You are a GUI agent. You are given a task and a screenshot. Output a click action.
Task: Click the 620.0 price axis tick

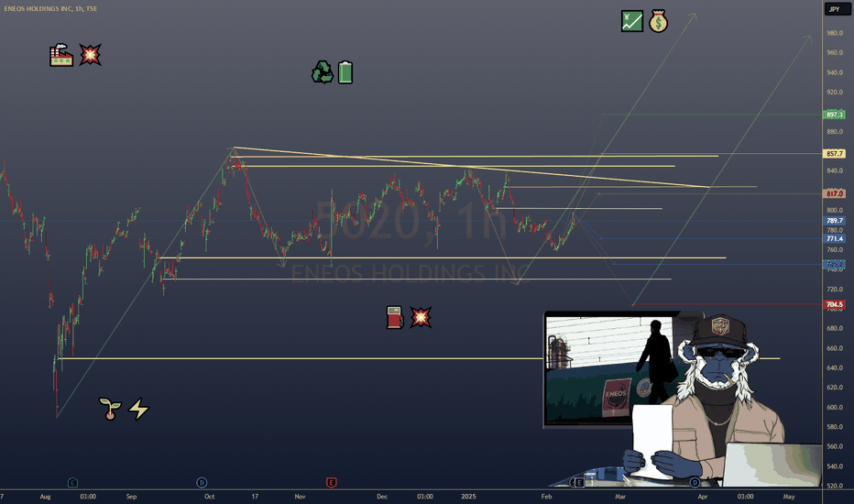tap(835, 388)
